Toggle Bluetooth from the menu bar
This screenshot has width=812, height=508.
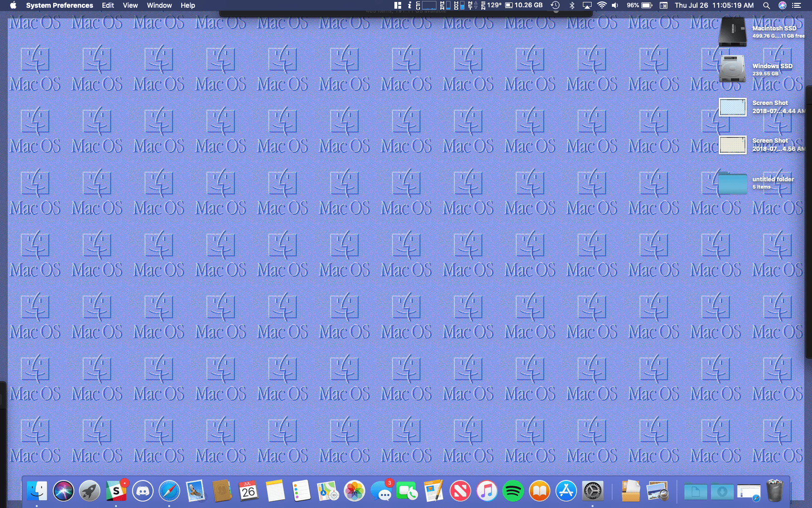[573, 5]
